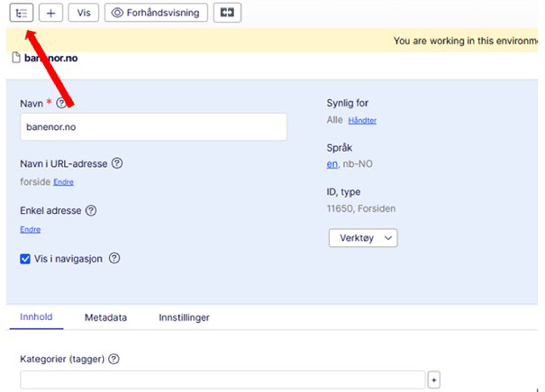Open the compare view icon in toolbar
The image size is (545, 392).
(x=227, y=13)
